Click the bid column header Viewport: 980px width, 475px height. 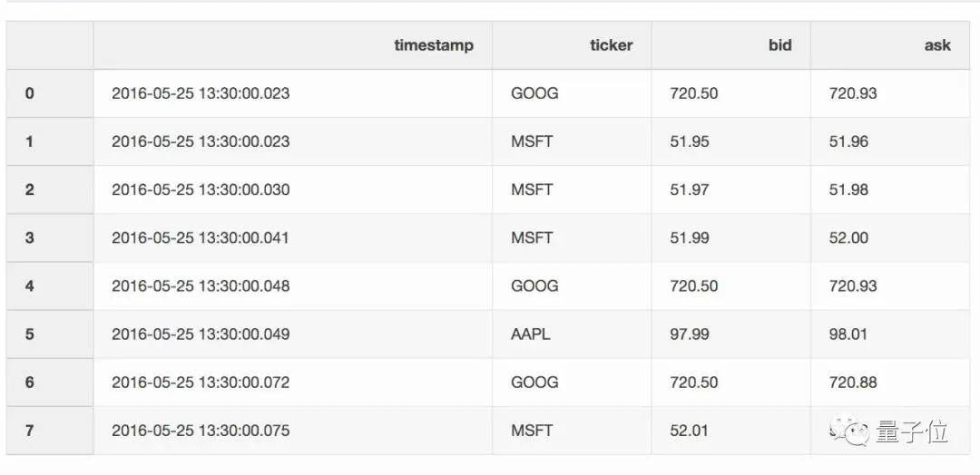[779, 45]
